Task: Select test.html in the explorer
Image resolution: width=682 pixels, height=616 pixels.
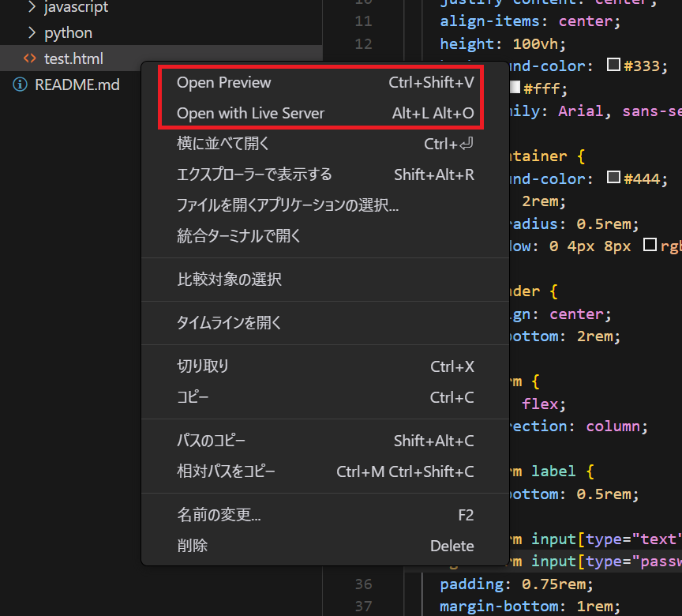Action: tap(161, 58)
